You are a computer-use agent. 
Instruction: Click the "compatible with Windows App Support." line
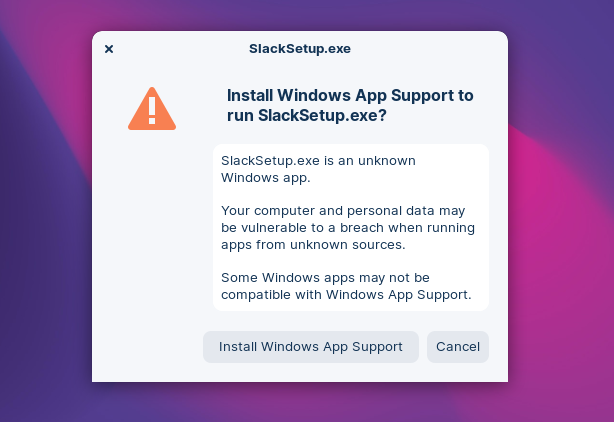click(x=346, y=295)
